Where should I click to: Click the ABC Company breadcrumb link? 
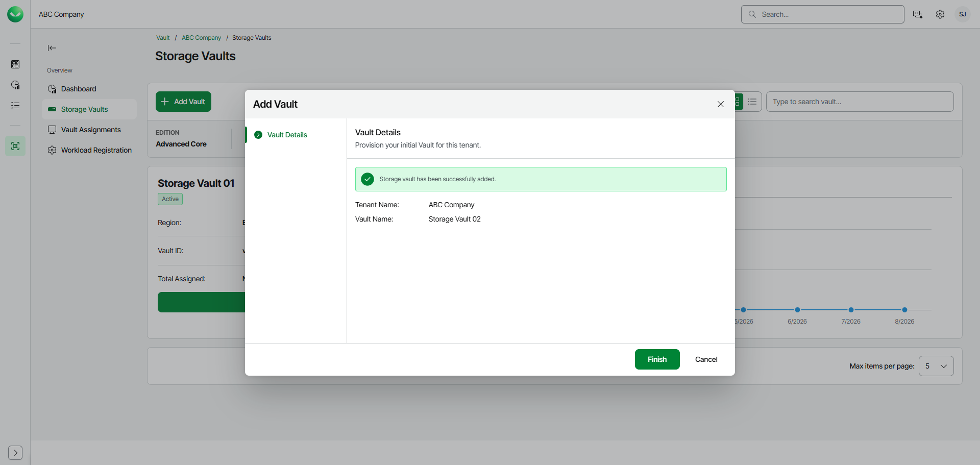[x=201, y=38]
